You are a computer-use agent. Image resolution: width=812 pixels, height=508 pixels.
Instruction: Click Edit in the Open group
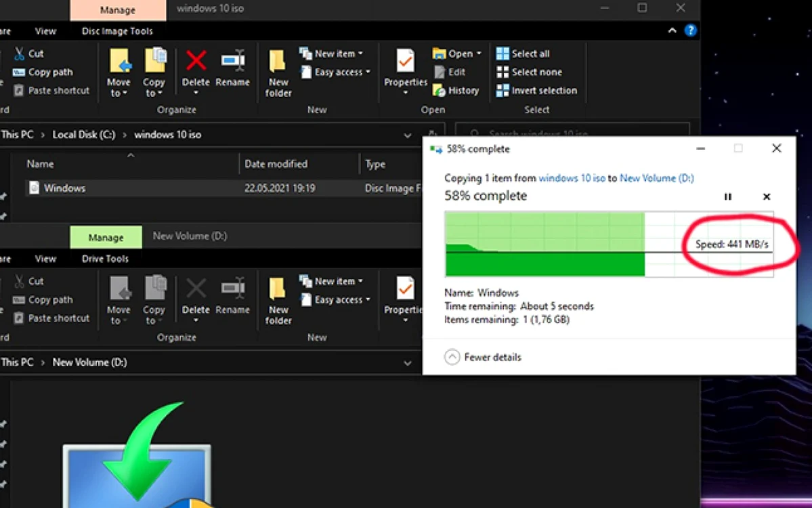[x=450, y=72]
